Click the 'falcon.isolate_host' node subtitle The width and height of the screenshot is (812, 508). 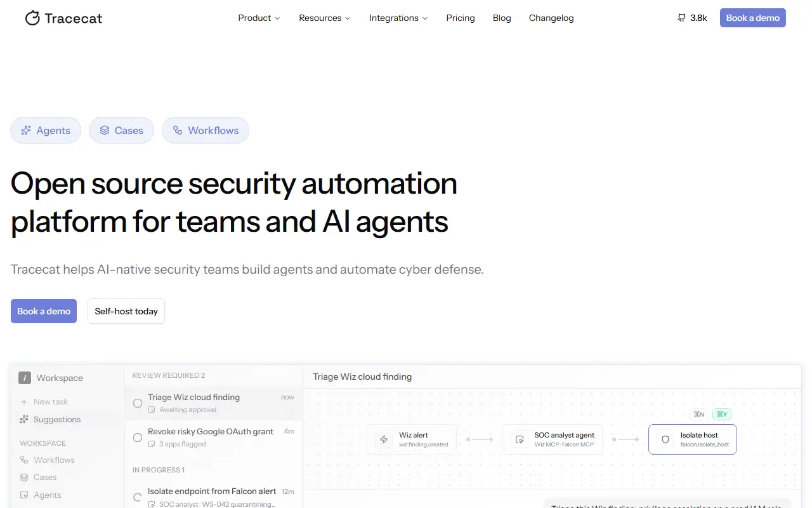[705, 444]
